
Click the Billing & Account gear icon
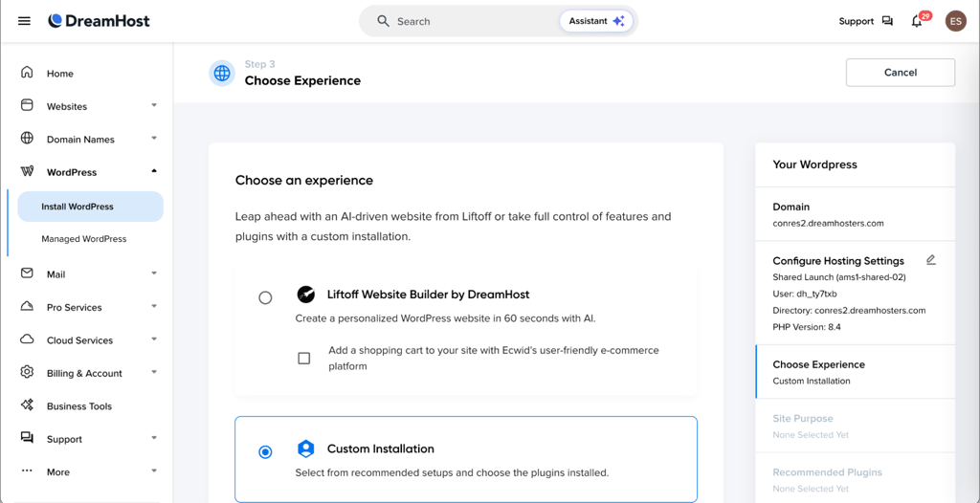pos(27,372)
